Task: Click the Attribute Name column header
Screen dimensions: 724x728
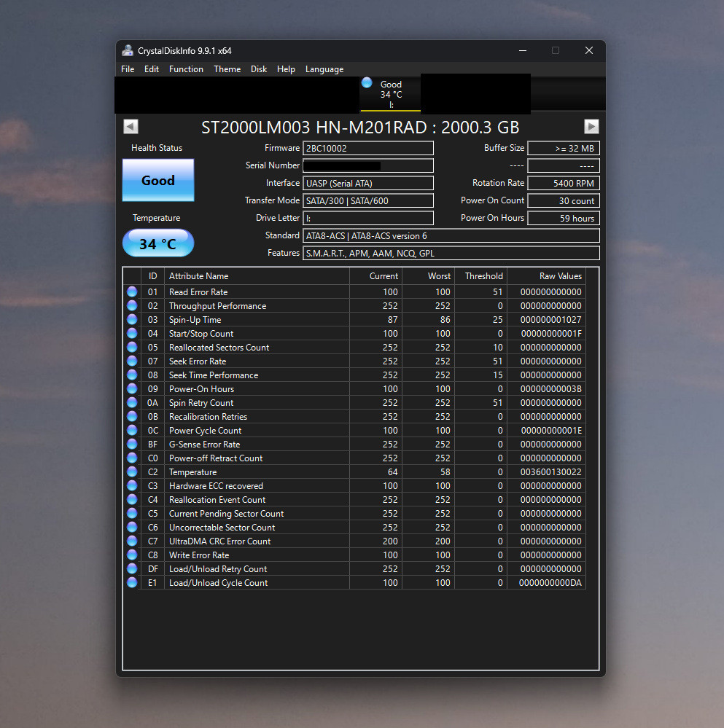Action: coord(257,276)
